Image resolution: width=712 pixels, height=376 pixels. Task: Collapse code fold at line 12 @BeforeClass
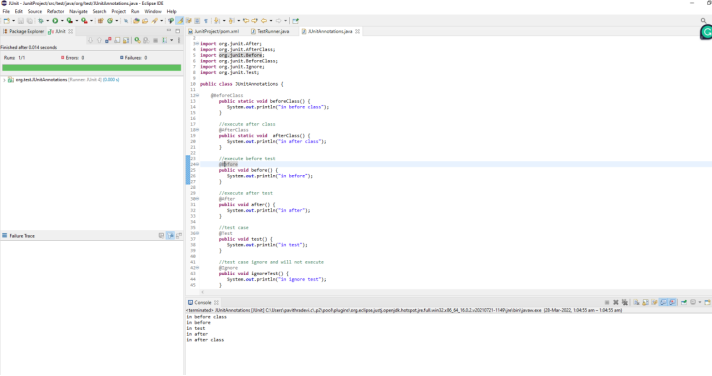point(198,95)
